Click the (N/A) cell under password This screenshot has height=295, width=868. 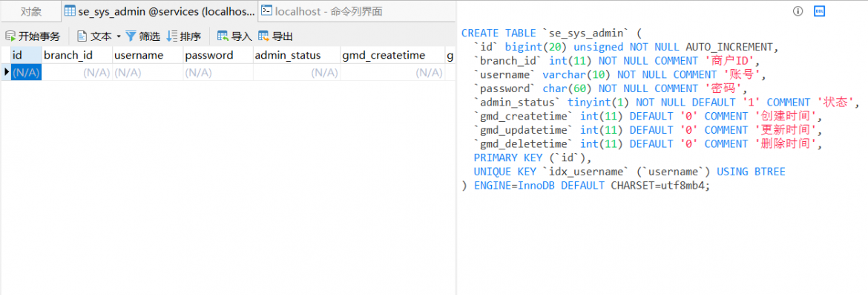pos(218,73)
